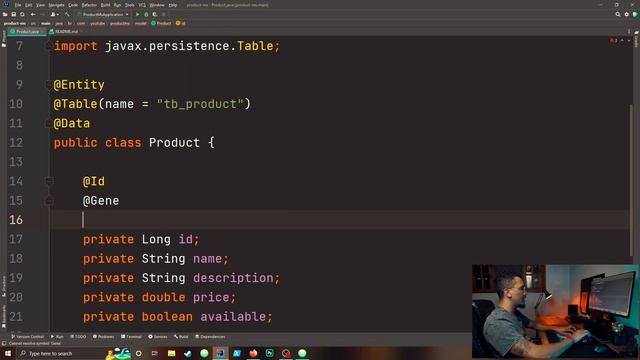Select the Product.java editor tab
This screenshot has height=360, width=640.
click(x=27, y=31)
